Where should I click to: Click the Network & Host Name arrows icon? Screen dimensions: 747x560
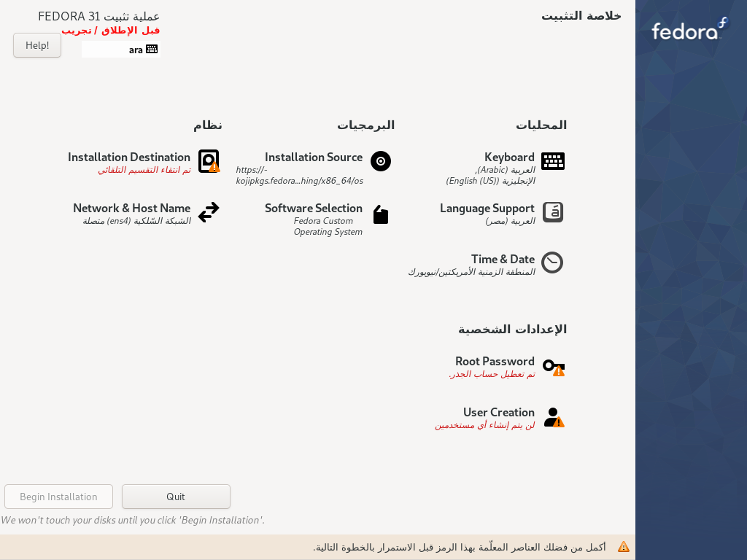click(209, 212)
